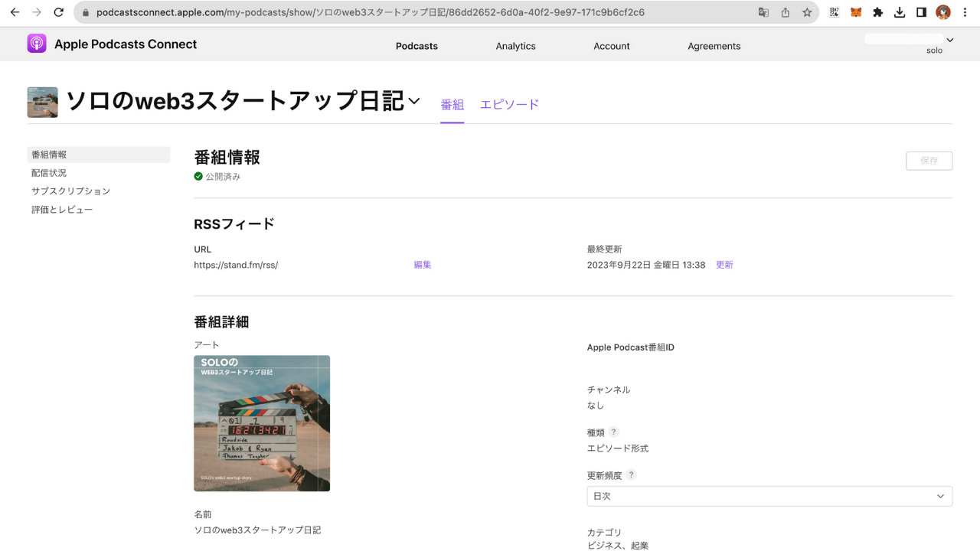The width and height of the screenshot is (980, 551).
Task: Click the 番組詳細 section heading
Action: 221,322
